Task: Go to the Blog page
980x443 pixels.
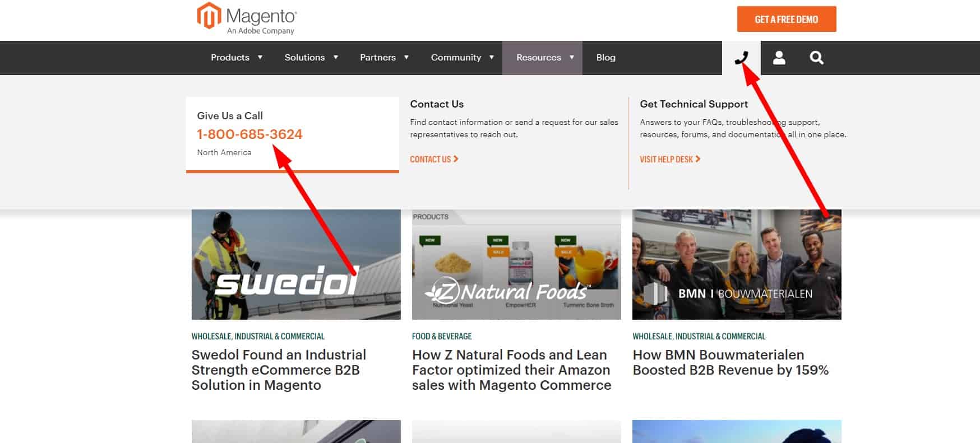Action: coord(605,58)
